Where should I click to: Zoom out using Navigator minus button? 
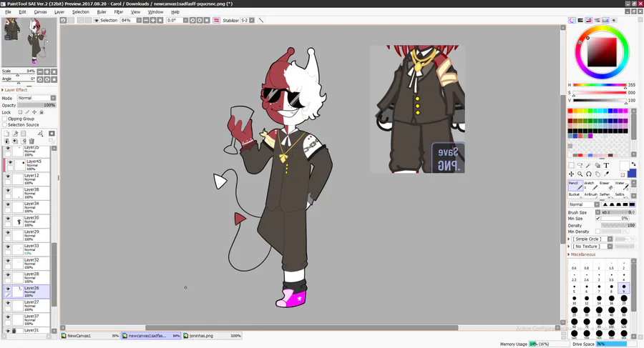coord(40,71)
